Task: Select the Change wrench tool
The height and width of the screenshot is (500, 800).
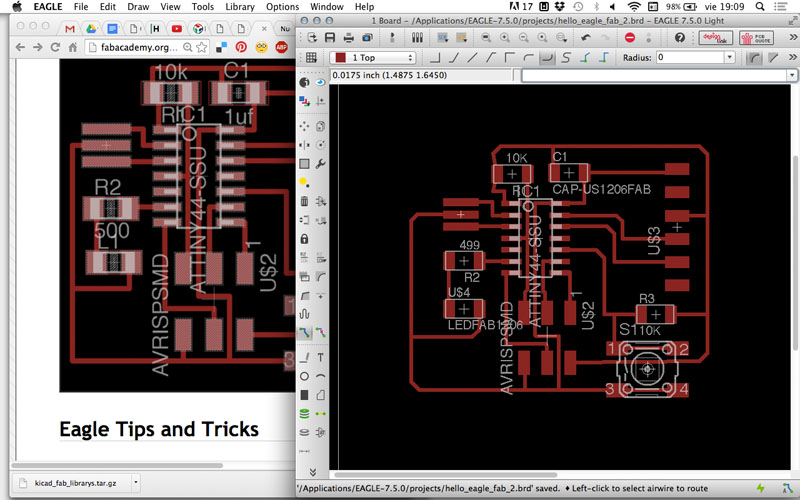Action: coord(320,164)
